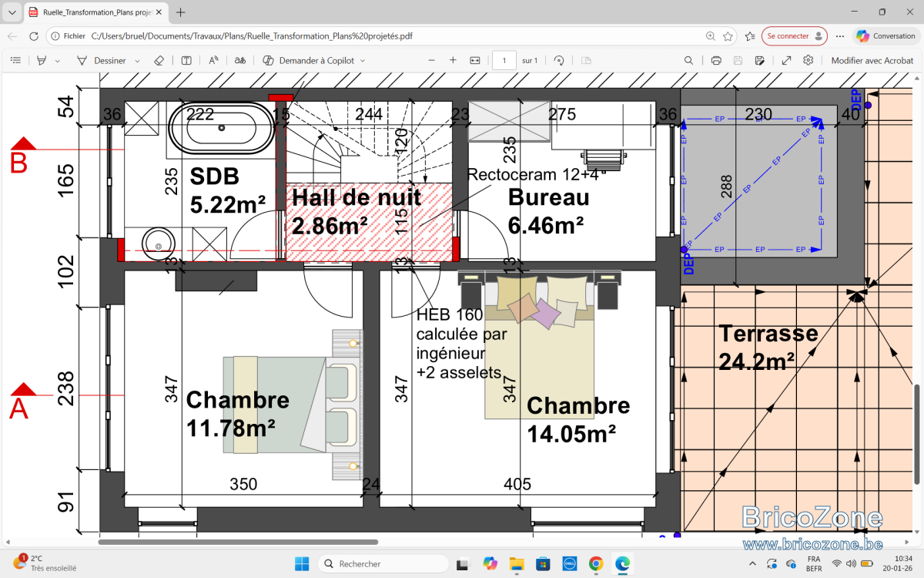
Task: Enter full screen mode
Action: 786,60
